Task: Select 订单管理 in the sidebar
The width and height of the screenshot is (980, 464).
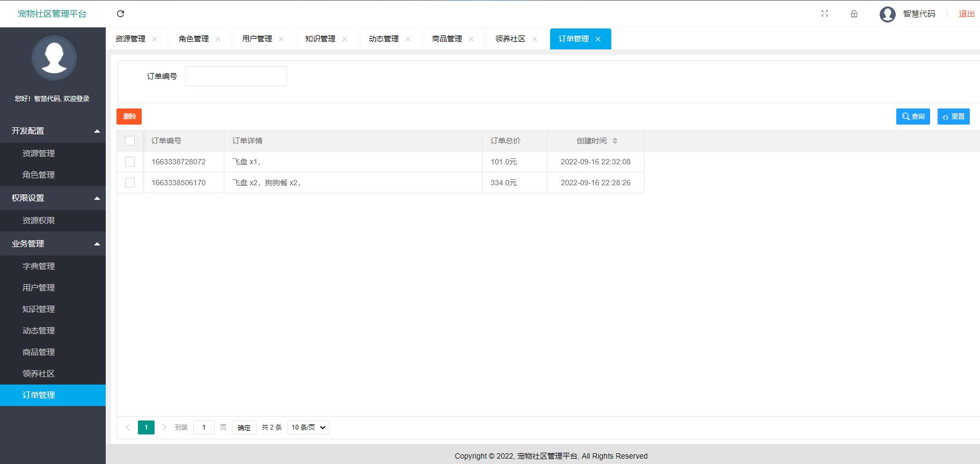Action: click(53, 395)
